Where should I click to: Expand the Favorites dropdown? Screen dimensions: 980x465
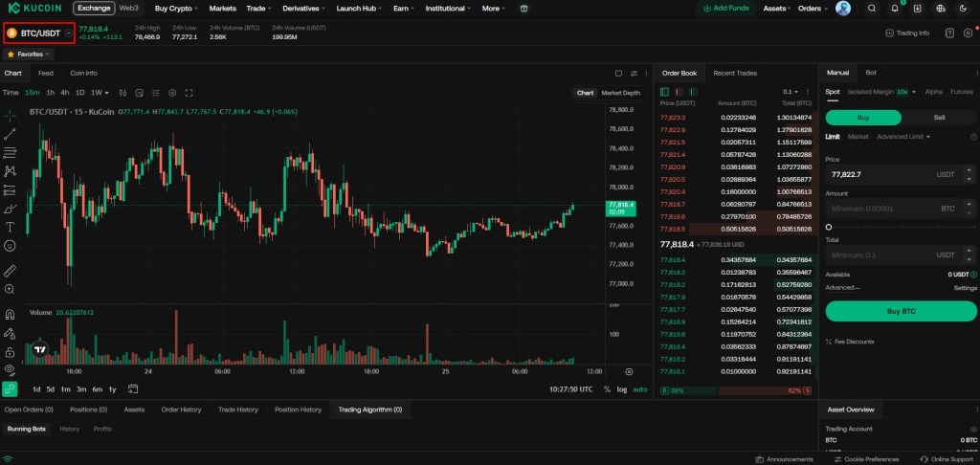27,55
